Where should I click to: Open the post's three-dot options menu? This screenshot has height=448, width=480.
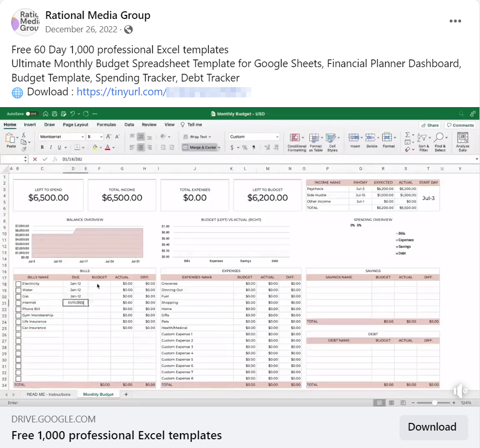click(x=455, y=21)
